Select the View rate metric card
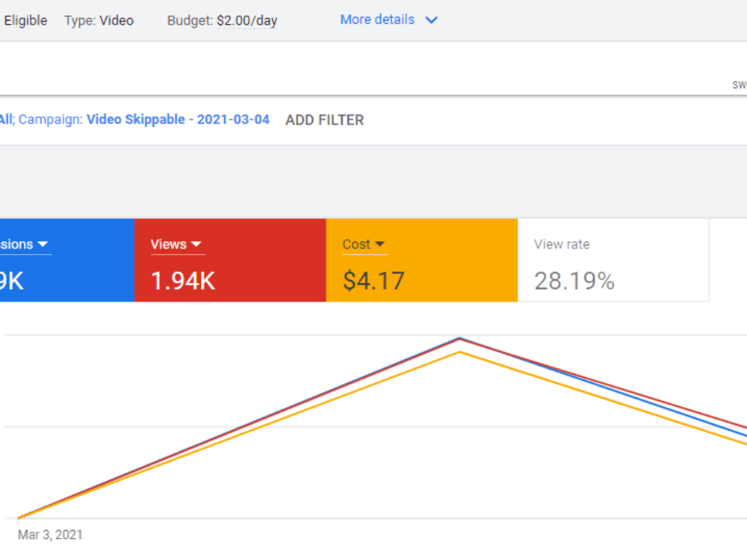This screenshot has width=747, height=560. (613, 260)
